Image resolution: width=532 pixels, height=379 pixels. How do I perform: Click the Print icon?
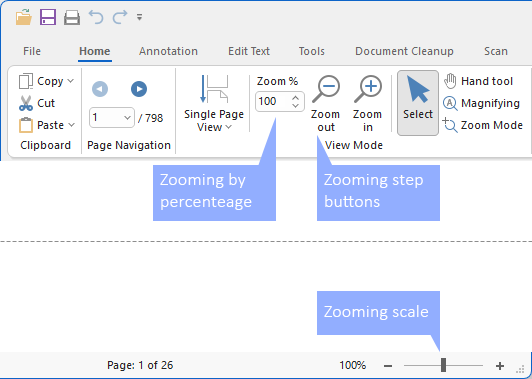[x=72, y=17]
